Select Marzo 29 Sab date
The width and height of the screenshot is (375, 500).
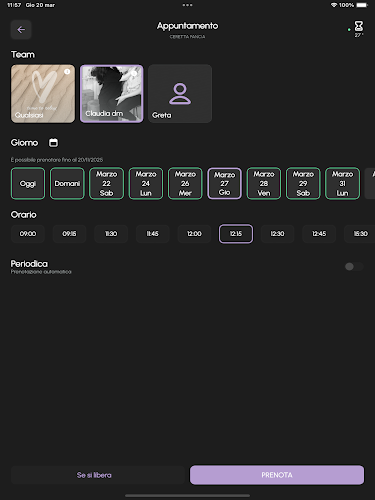point(303,183)
